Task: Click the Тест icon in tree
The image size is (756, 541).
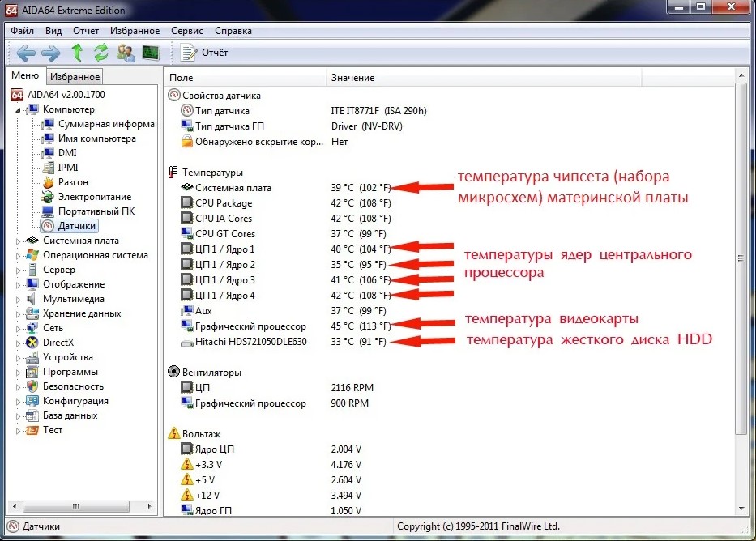Action: click(32, 430)
